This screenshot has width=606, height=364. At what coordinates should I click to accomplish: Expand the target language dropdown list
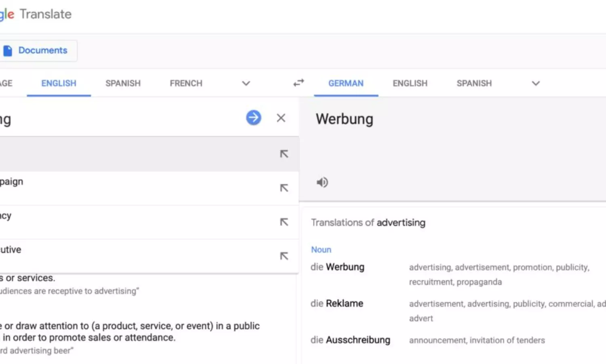(536, 83)
